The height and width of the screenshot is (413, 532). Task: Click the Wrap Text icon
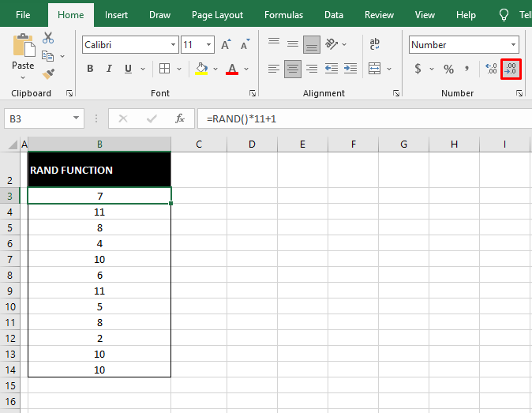click(x=375, y=44)
